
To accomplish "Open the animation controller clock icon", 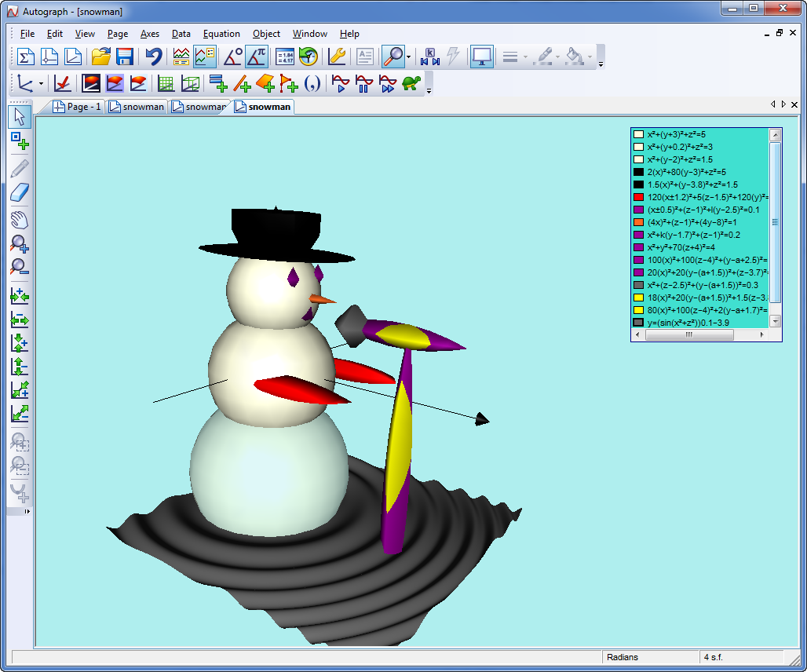I will (309, 57).
